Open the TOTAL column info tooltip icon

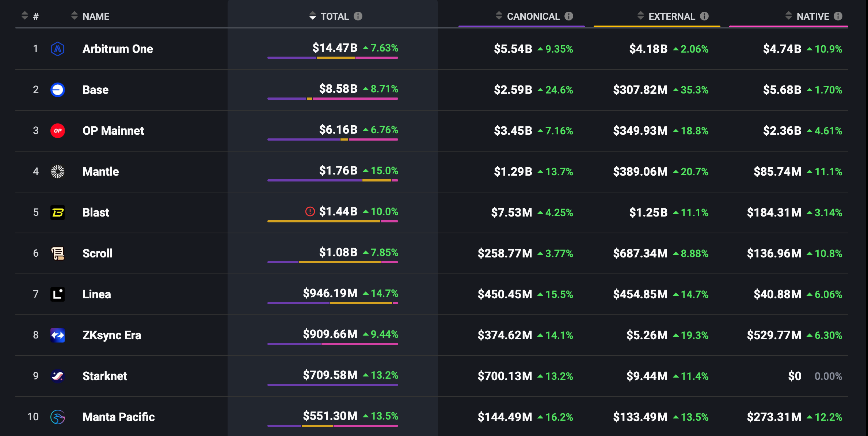[x=358, y=16]
